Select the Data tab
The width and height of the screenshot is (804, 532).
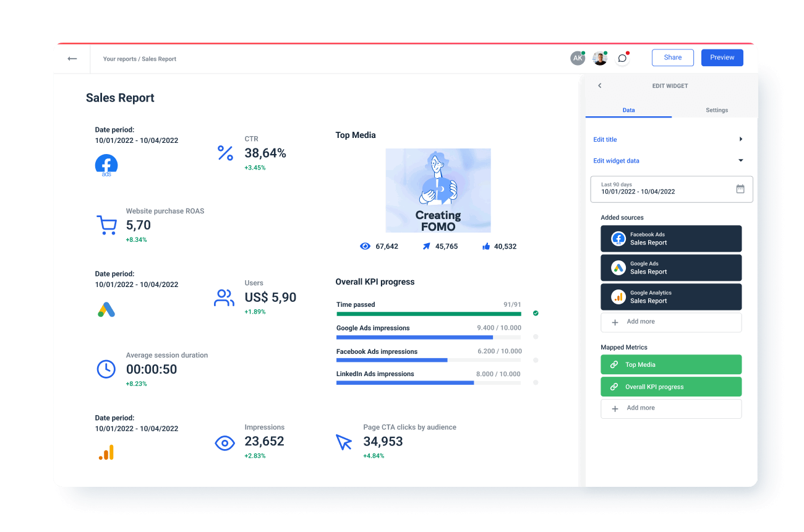(628, 110)
